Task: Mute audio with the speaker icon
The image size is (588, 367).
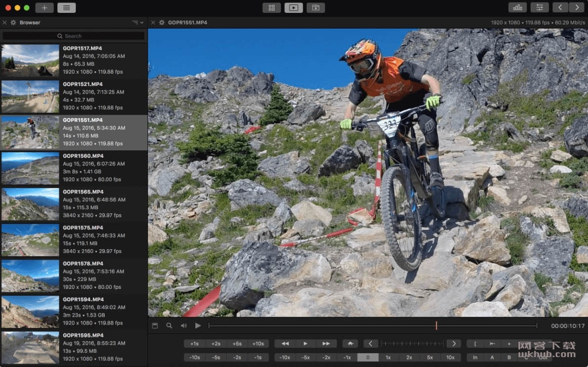Action: tap(184, 326)
